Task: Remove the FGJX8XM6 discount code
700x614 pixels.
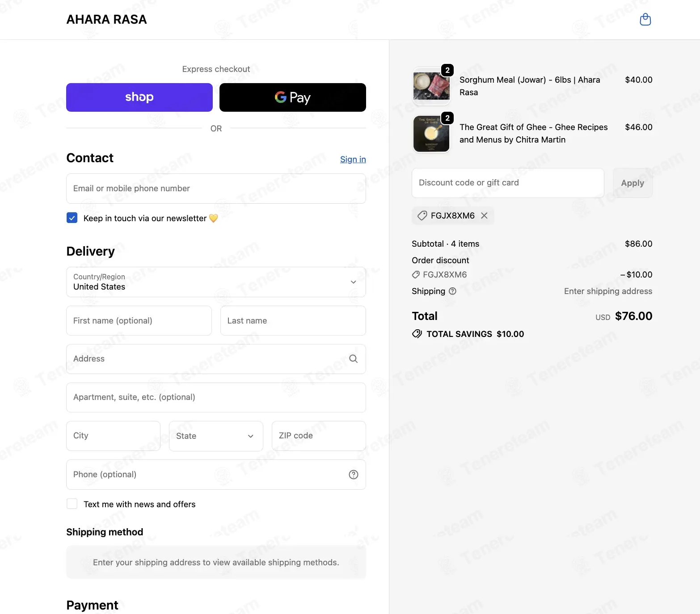Action: pos(484,216)
